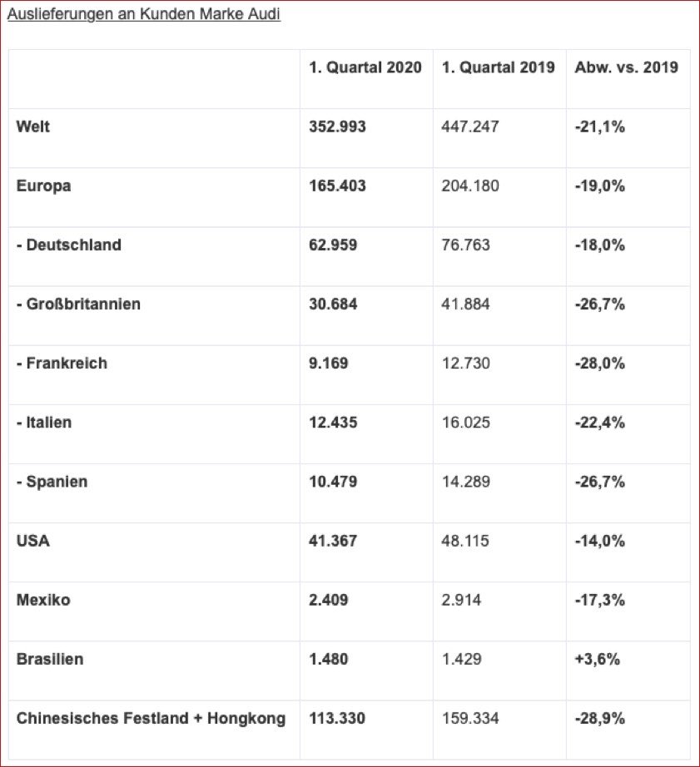Click the '- Großbritannien' row label
This screenshot has width=700, height=767.
click(x=78, y=304)
